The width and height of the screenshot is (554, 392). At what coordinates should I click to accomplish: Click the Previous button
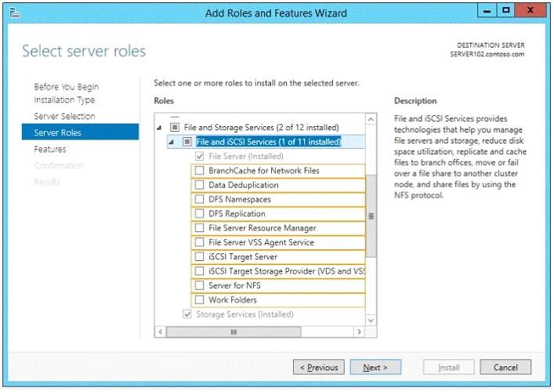pyautogui.click(x=319, y=367)
